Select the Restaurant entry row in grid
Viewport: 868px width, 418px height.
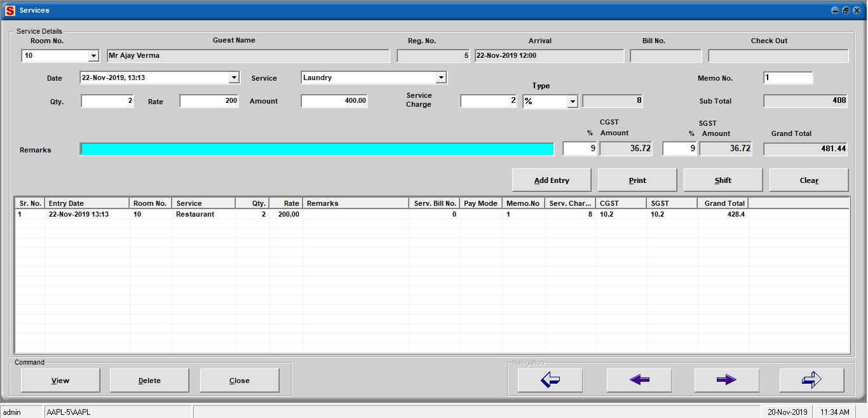pos(195,215)
